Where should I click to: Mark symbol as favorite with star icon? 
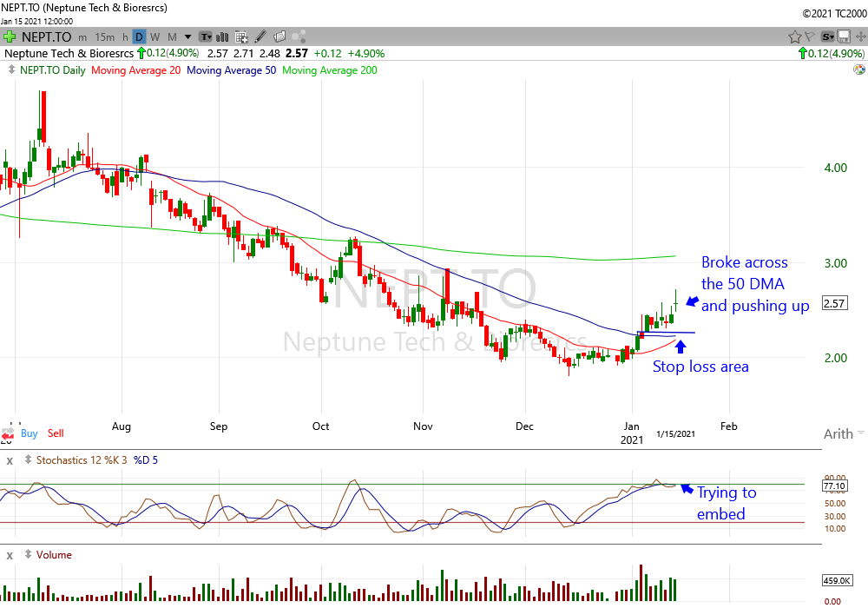tap(795, 37)
